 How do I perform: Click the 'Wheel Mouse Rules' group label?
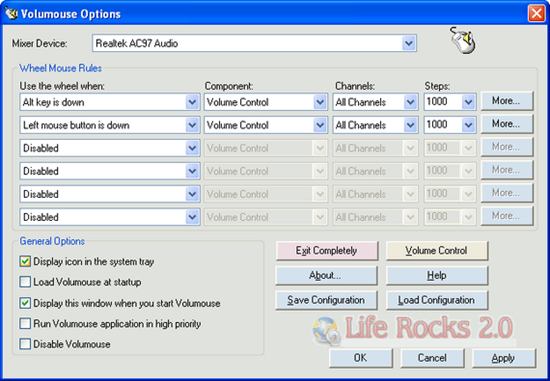(60, 68)
